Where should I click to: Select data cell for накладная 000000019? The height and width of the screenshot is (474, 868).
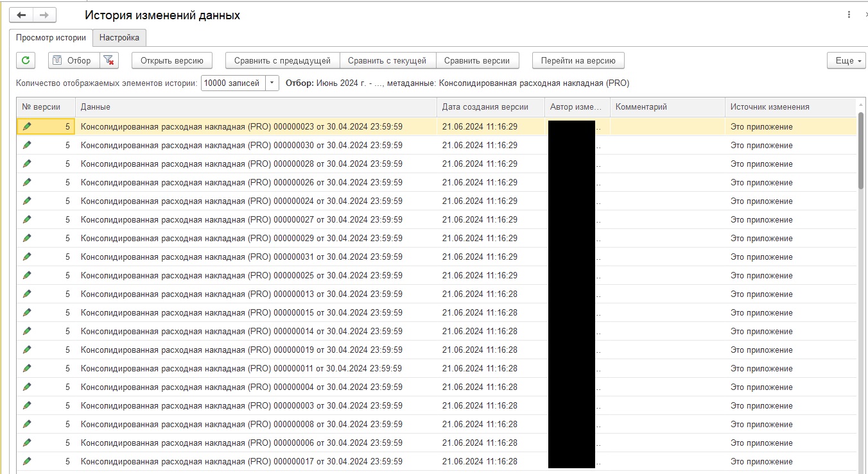point(256,350)
